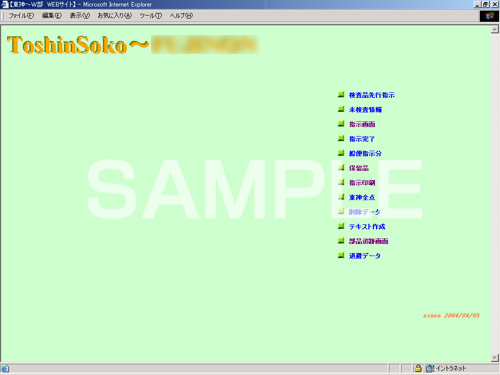Click the scrollbar up arrow
Screen dimensions: 500x375
coord(495,29)
